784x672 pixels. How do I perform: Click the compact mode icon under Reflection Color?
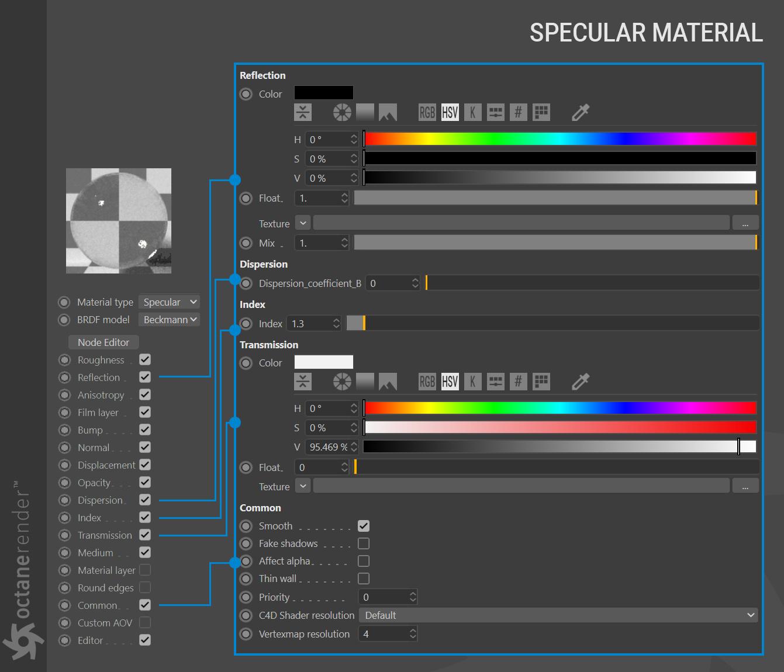point(303,112)
